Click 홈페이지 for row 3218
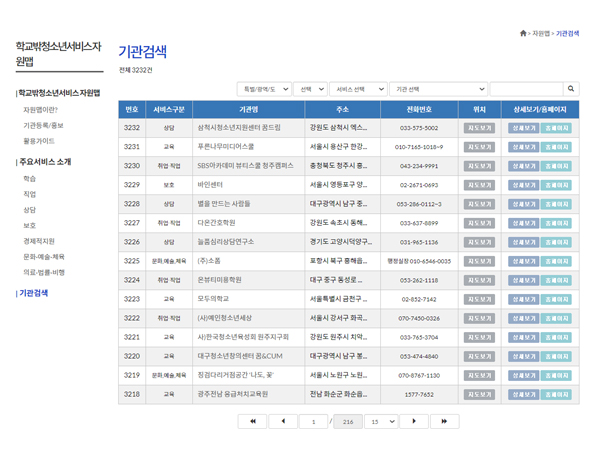This screenshot has width=600, height=450. [x=556, y=395]
